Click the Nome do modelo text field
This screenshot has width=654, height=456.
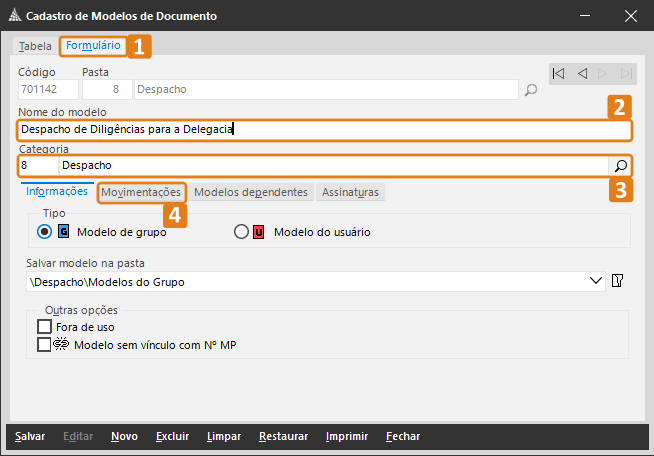[x=324, y=130]
